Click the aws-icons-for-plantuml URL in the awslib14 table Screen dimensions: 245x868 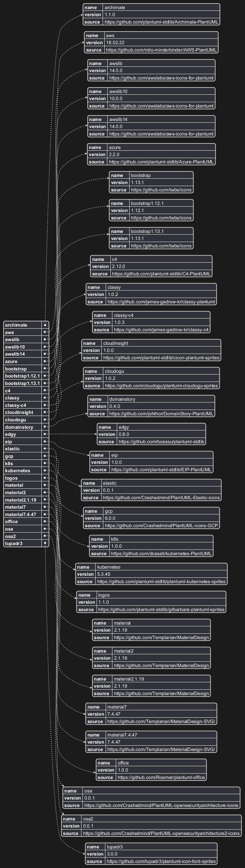161,134
